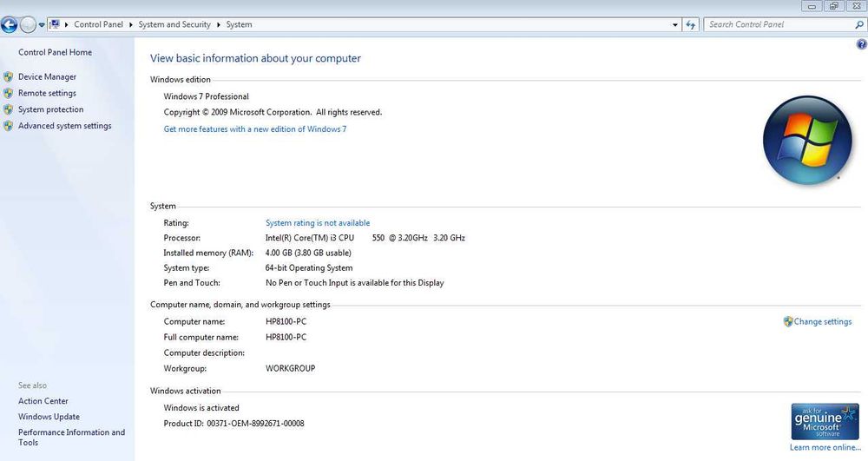Viewport: 868px width, 461px height.
Task: Click the Windows 7 Professional text
Action: point(206,96)
